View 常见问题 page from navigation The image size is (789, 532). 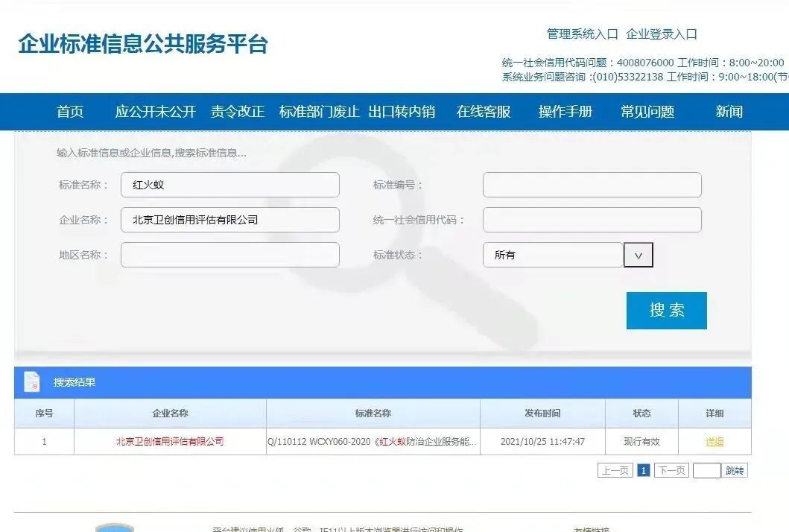[647, 111]
